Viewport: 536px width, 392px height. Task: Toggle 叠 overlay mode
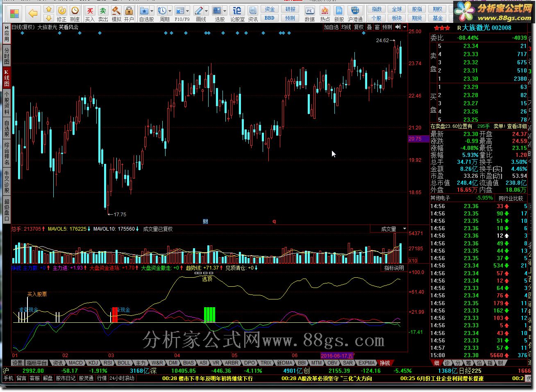coord(369,27)
